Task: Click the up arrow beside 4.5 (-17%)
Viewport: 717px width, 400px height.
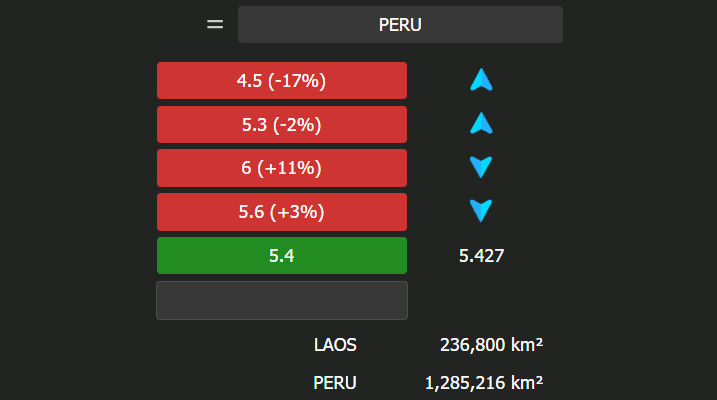Action: (x=482, y=81)
